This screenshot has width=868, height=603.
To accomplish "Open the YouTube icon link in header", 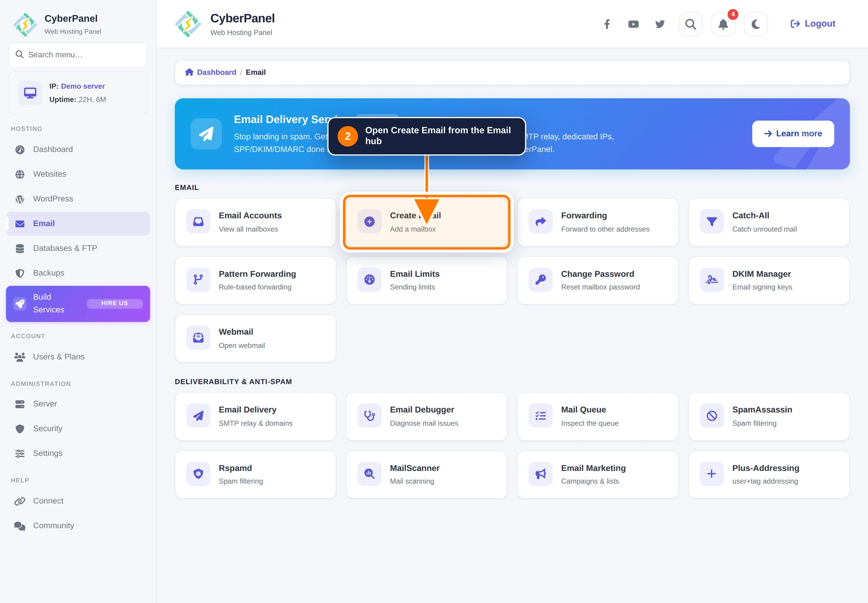I will point(633,24).
